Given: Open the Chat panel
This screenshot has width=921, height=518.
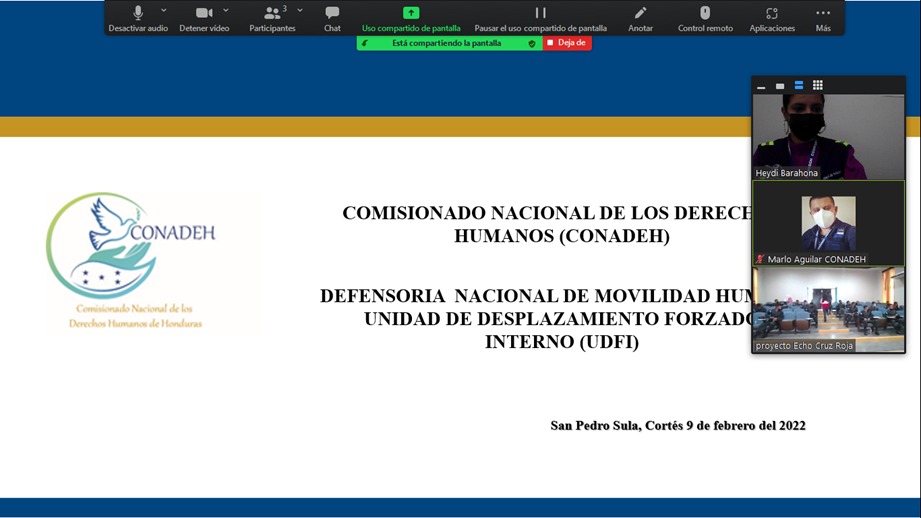Looking at the screenshot, I should click(332, 19).
